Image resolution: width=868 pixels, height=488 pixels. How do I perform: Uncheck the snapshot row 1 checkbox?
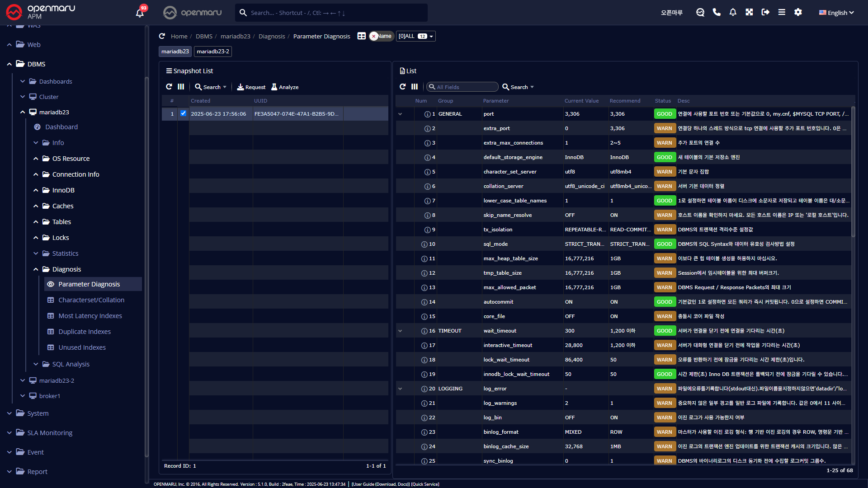pyautogui.click(x=183, y=113)
